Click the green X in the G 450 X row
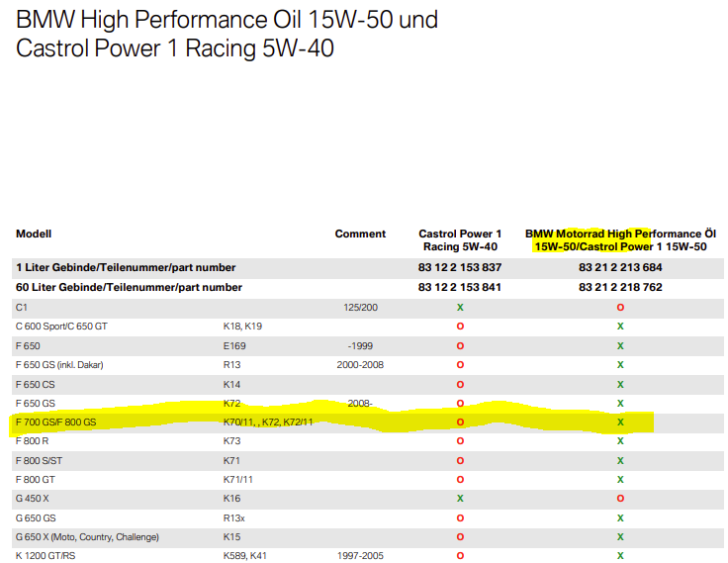Image resolution: width=728 pixels, height=563 pixels. 460,499
